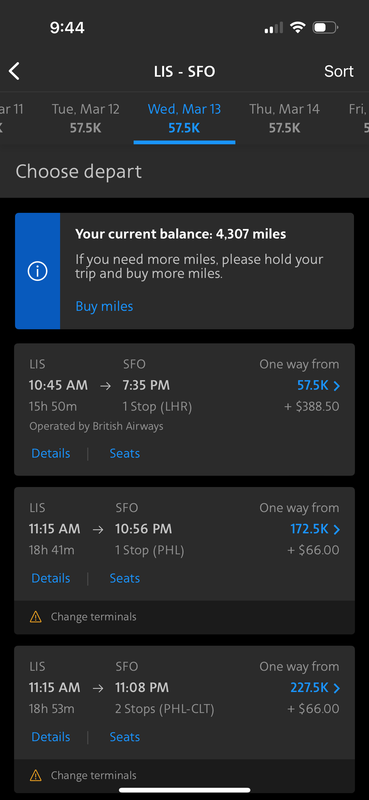This screenshot has width=369, height=800.
Task: Open the Buy miles link
Action: coord(104,306)
